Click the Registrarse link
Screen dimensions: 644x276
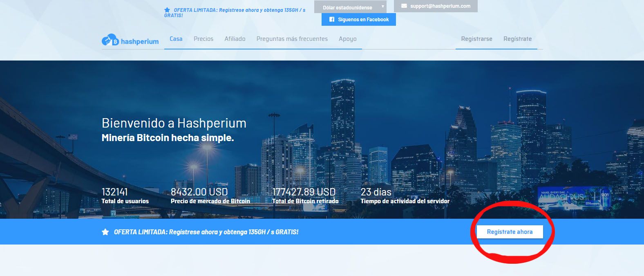(476, 39)
